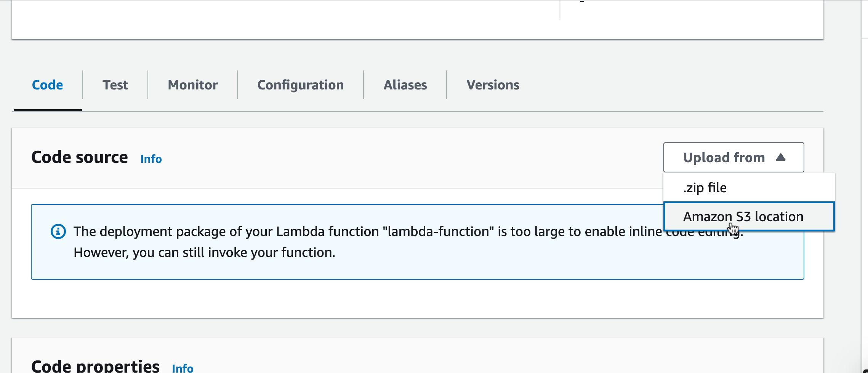Switch to the Aliases tab
The image size is (868, 373).
(405, 85)
